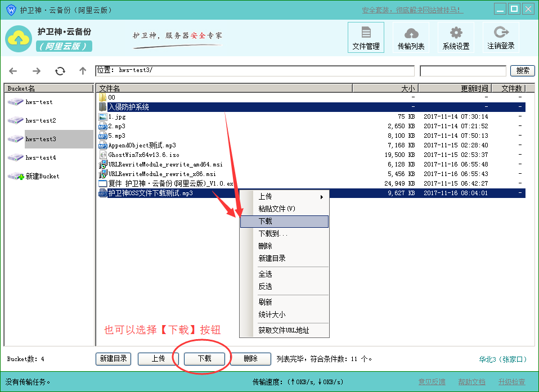Click the circled 下载 download button

[204, 359]
